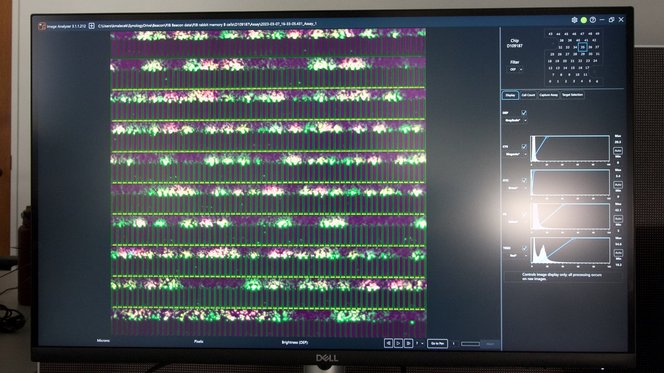This screenshot has width=664, height=373.
Task: Toggle the bottom histogram channel checkbox
Action: 524,248
